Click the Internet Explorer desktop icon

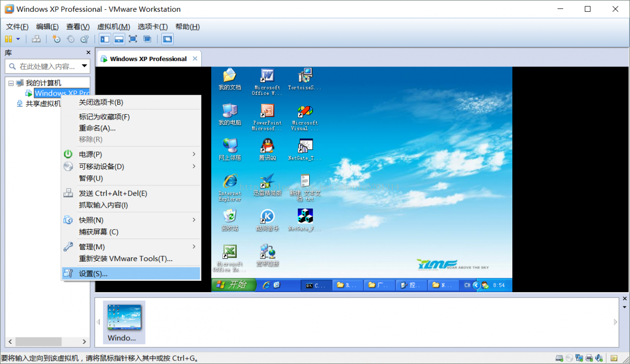(230, 188)
